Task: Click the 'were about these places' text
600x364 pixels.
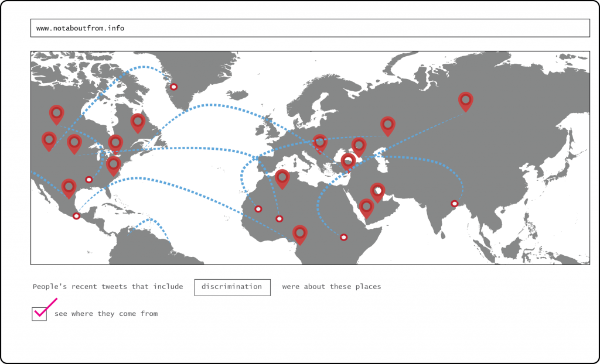Action: 332,287
